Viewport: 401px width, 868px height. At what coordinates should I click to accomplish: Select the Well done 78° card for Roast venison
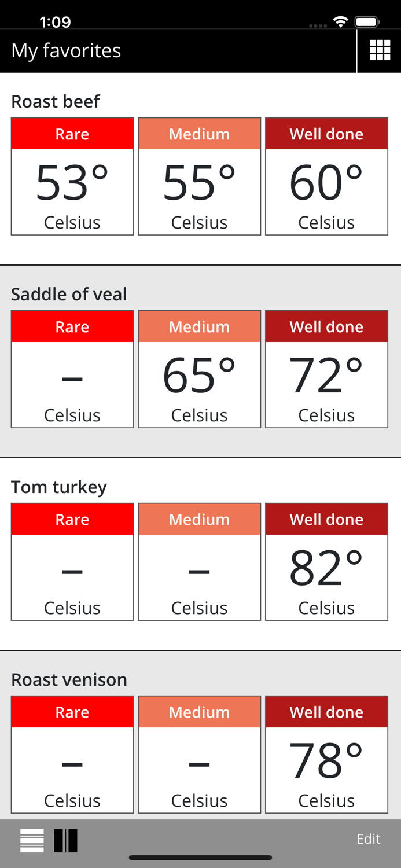click(326, 755)
